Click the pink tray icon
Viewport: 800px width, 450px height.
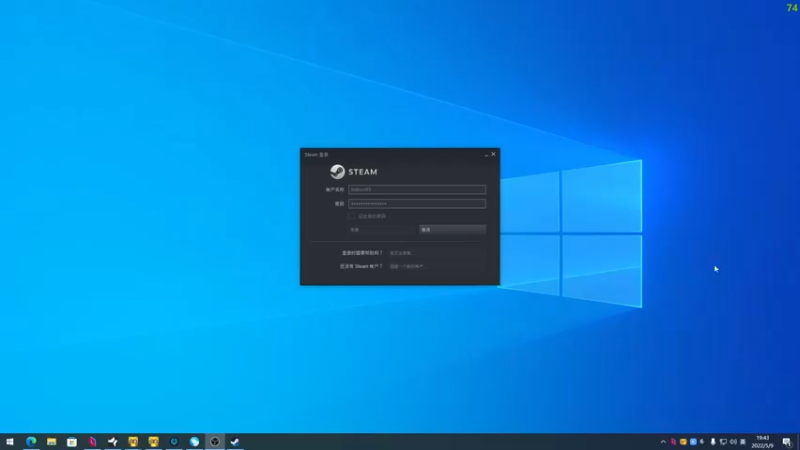coord(673,442)
